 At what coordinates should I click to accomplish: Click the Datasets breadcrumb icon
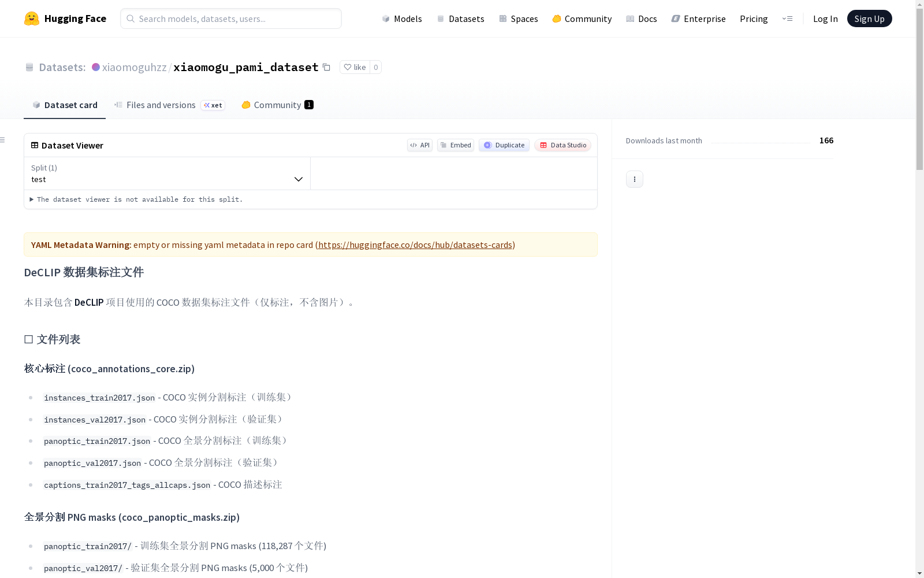click(x=29, y=67)
